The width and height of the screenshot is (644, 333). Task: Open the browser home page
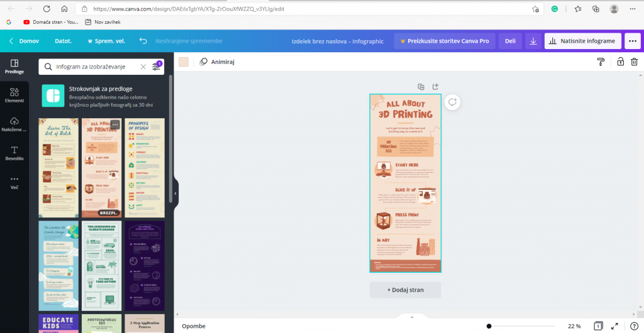click(64, 9)
